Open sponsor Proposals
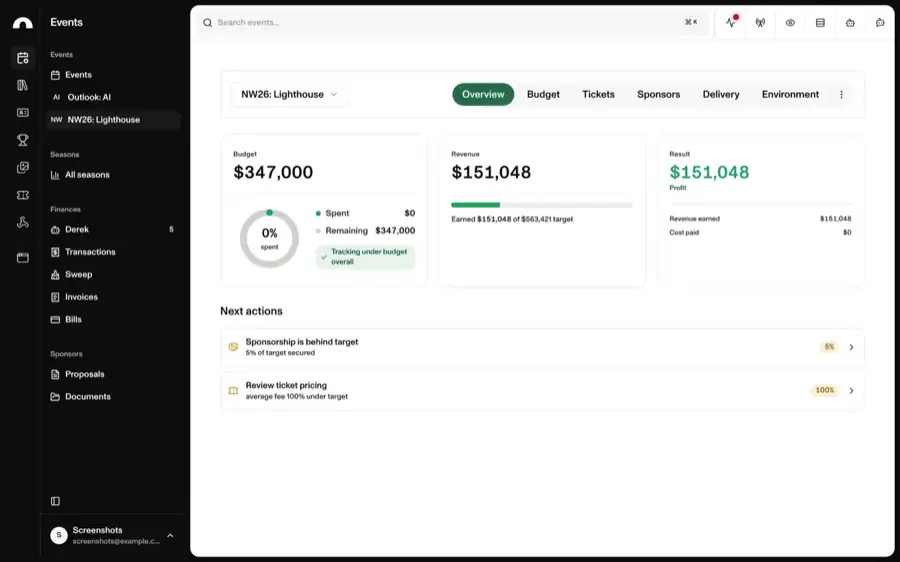 coord(114,374)
